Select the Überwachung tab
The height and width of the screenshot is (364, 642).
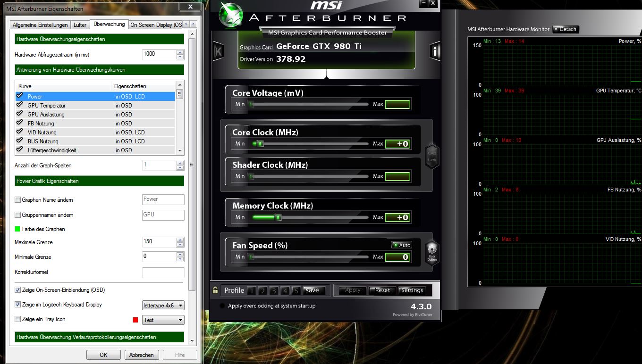(x=109, y=24)
